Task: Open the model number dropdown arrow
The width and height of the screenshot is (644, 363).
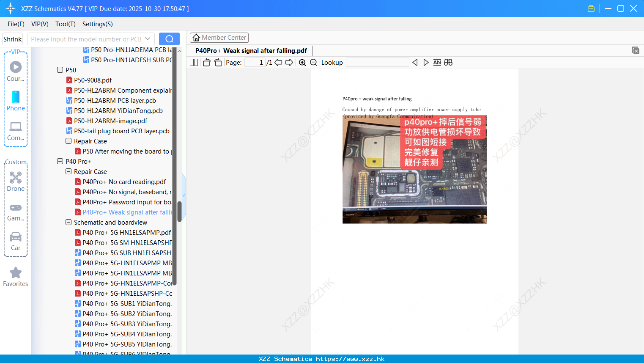Action: pos(148,39)
